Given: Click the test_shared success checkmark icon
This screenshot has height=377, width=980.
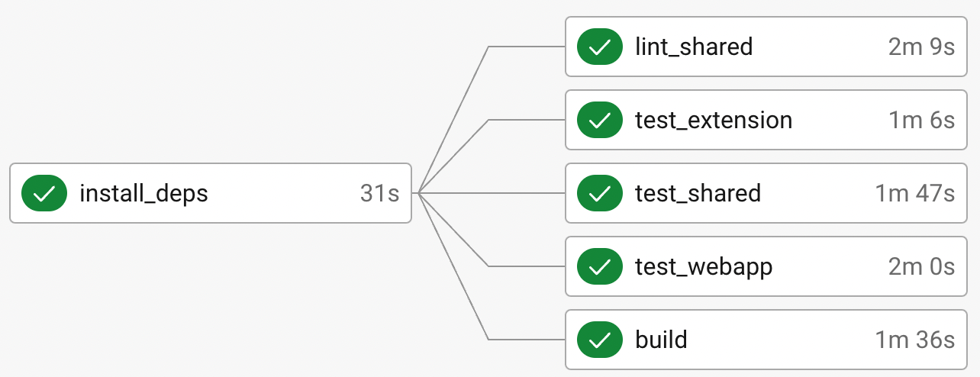Looking at the screenshot, I should click(x=600, y=193).
